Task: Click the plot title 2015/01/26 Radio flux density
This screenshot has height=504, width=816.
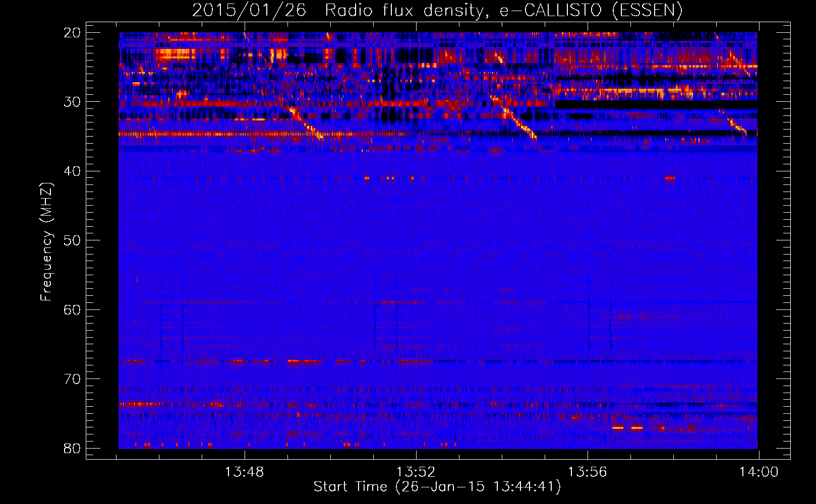Action: tap(437, 11)
